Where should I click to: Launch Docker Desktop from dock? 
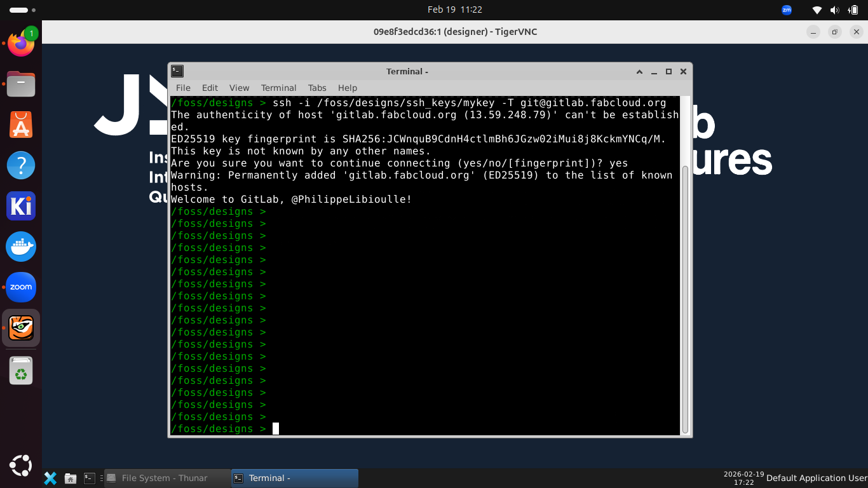tap(21, 247)
